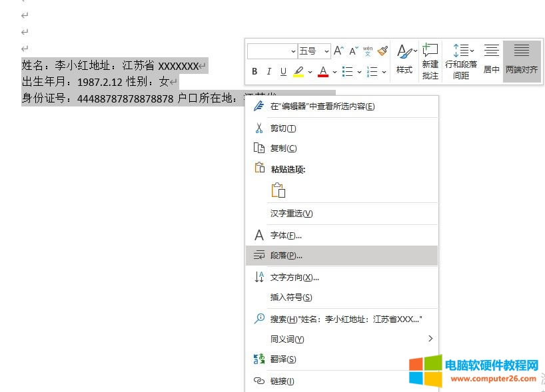Screen dimensions: 545x392
Task: Click the phonetic guide (wén) icon
Action: 368,51
